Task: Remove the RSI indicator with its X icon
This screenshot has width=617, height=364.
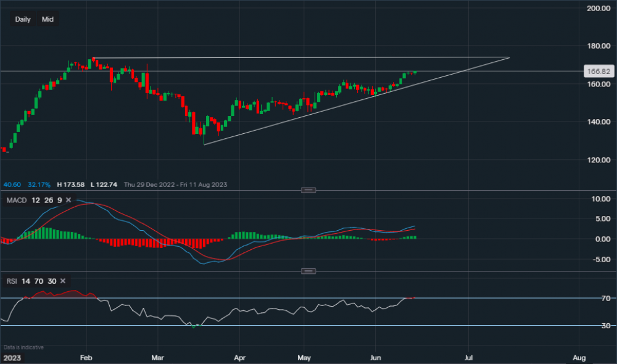Action: [x=64, y=281]
